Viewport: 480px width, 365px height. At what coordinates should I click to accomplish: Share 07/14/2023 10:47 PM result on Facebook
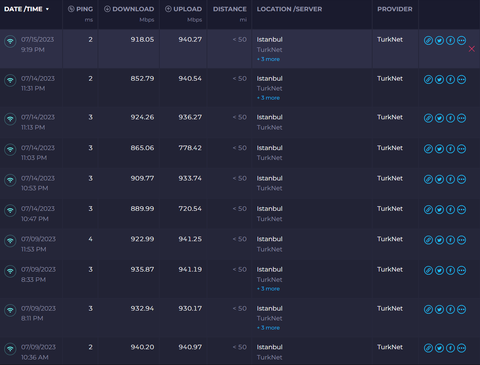(450, 210)
